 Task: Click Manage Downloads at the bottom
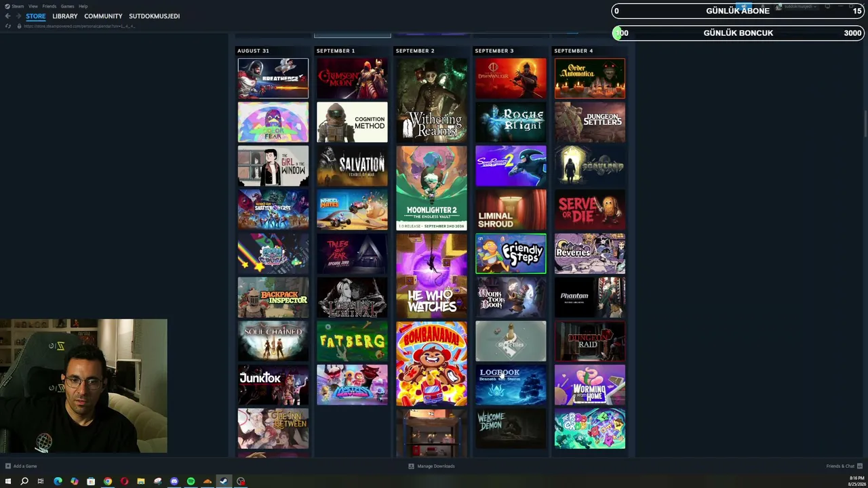click(x=436, y=466)
